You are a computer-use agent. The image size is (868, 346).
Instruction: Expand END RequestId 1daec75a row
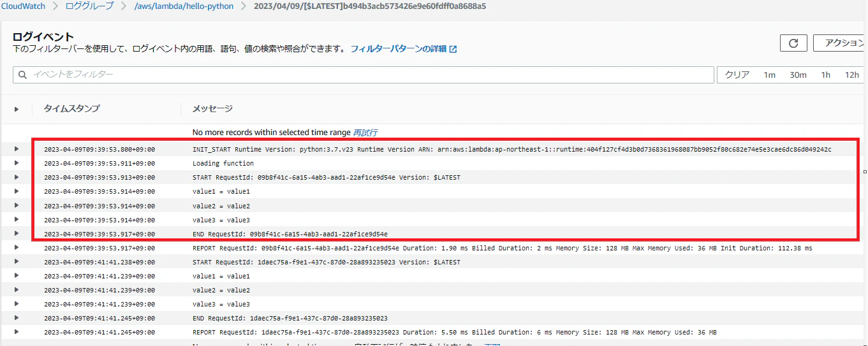[x=17, y=318]
